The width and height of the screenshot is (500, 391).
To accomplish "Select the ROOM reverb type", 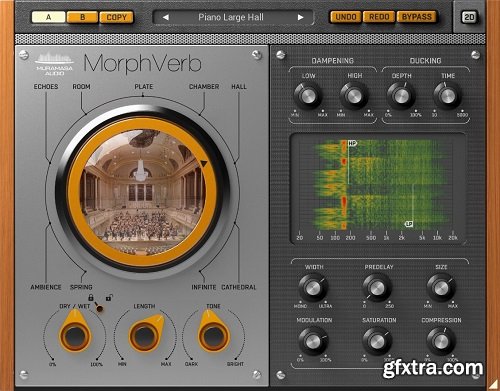I will pyautogui.click(x=81, y=87).
